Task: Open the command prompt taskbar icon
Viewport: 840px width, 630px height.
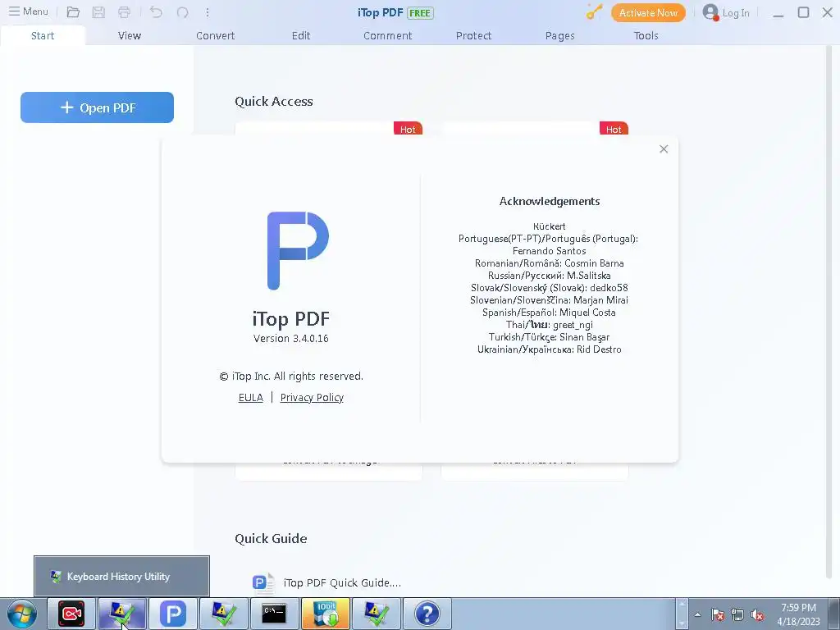Action: coord(274,614)
